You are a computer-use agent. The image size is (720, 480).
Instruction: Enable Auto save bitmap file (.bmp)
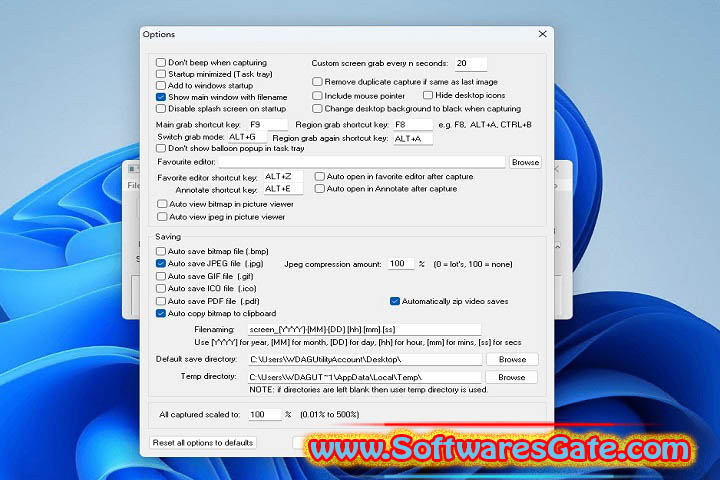pos(161,251)
